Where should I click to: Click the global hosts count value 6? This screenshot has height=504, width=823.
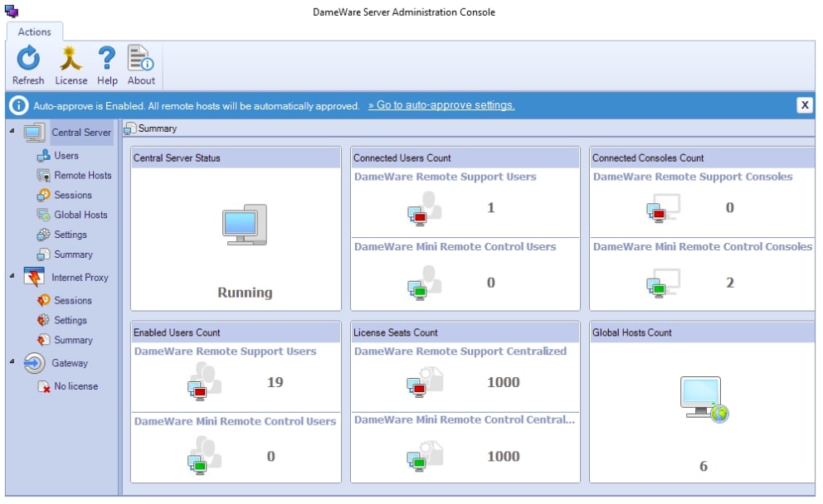(704, 466)
